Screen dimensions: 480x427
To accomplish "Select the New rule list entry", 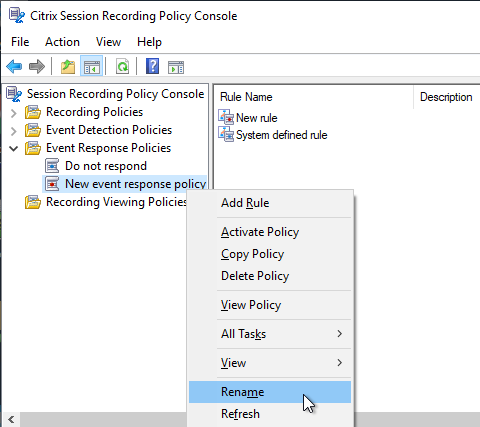I will click(x=257, y=118).
